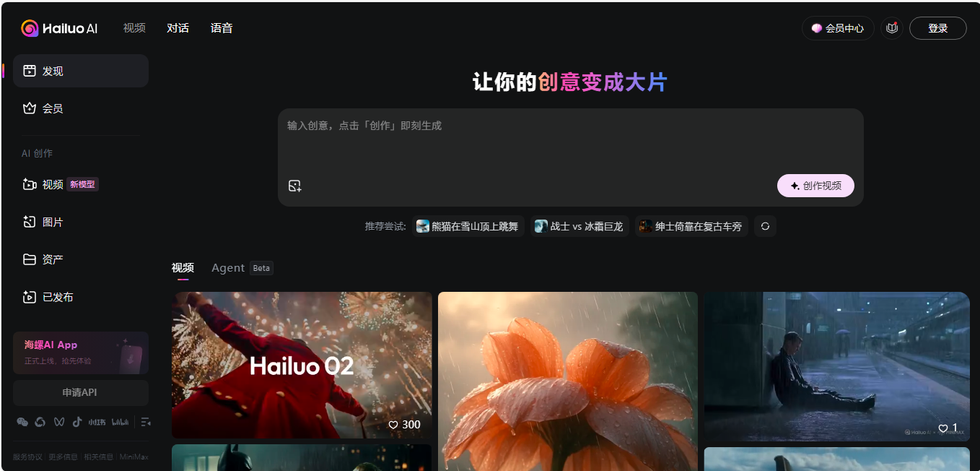Focus the 输入创意 prompt input field
Screen dimensions: 980x471
pyautogui.click(x=570, y=141)
